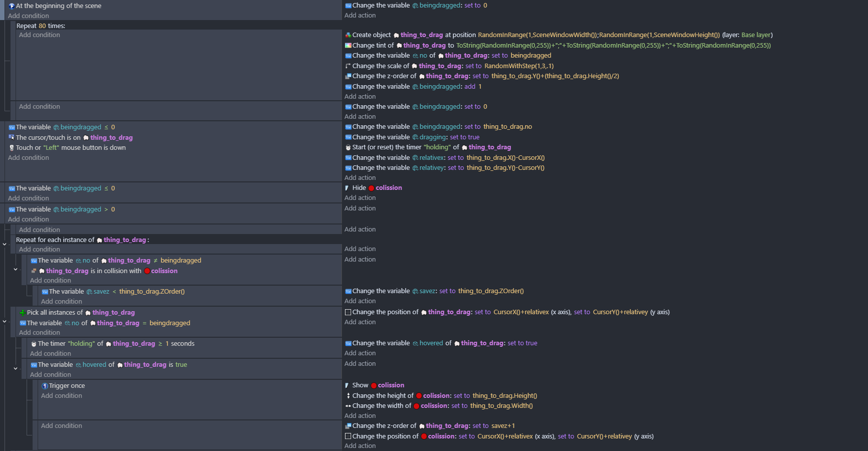This screenshot has width=868, height=451.
Task: Click the Base layer parameter in Create object
Action: coord(756,35)
